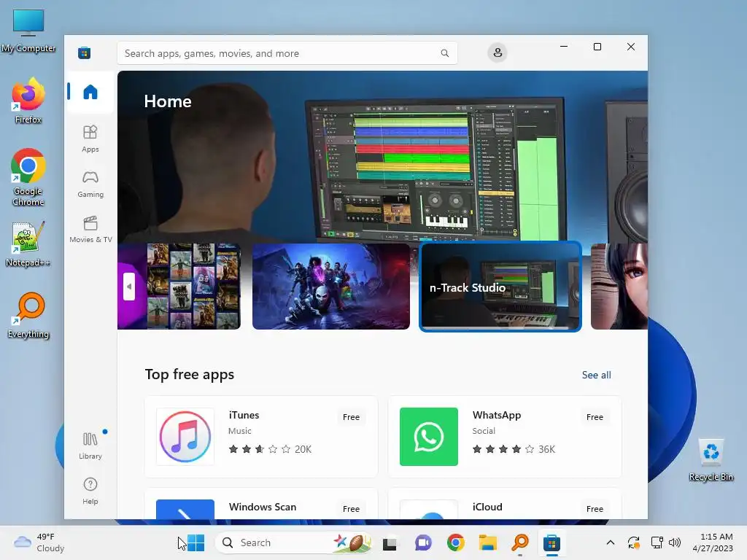The height and width of the screenshot is (560, 747).
Task: Select the anime character carousel thumbnail
Action: [619, 286]
